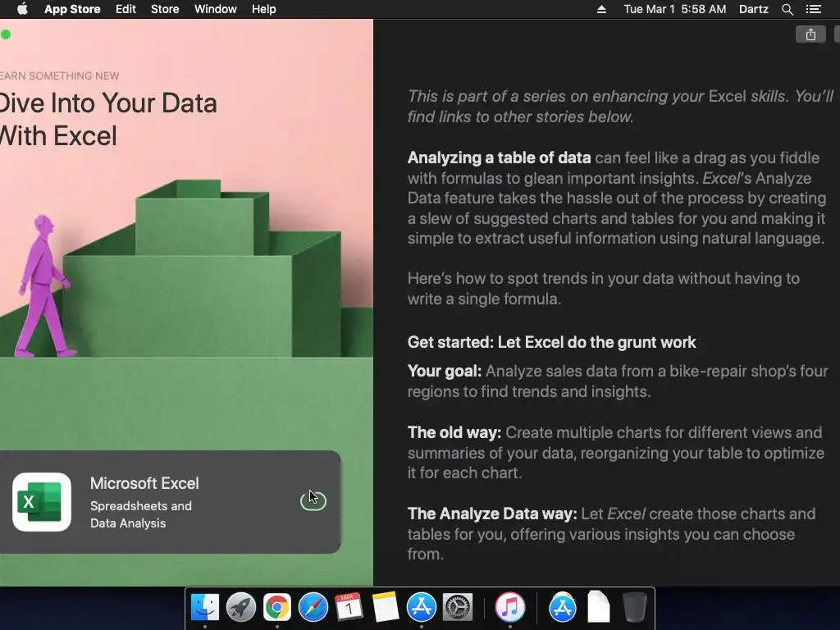Open Applications stack beside iTunes in Dock

(563, 607)
